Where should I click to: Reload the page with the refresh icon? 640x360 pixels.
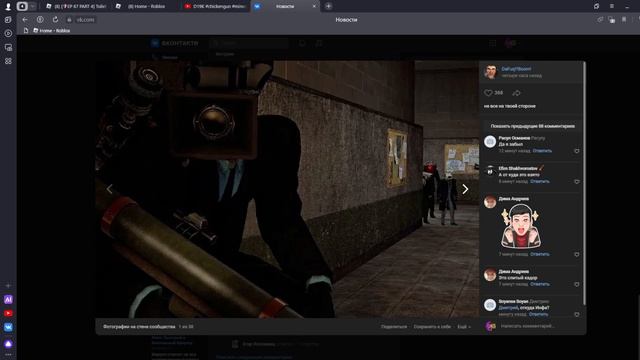(55, 20)
